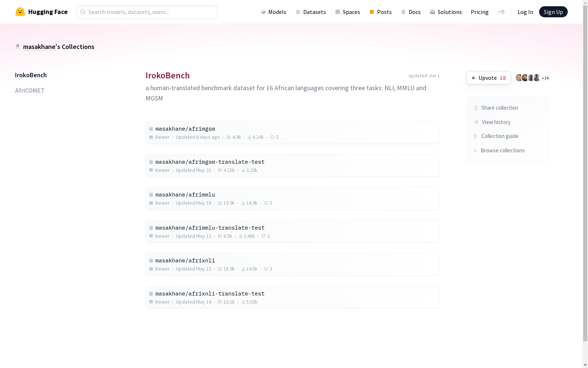Click the Collection guide icon
Image resolution: width=588 pixels, height=368 pixels.
[x=476, y=136]
